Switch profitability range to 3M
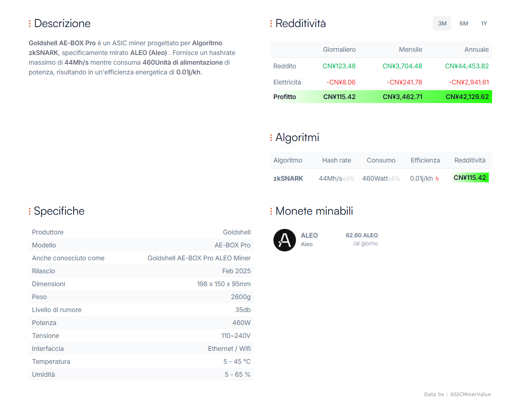Viewport: 524px width, 420px height. (442, 23)
